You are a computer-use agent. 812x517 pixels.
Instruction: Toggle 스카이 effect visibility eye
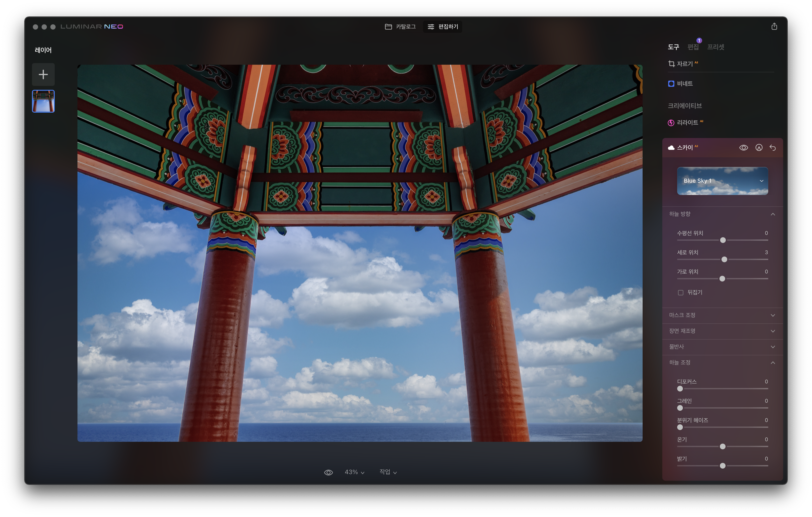click(x=743, y=147)
